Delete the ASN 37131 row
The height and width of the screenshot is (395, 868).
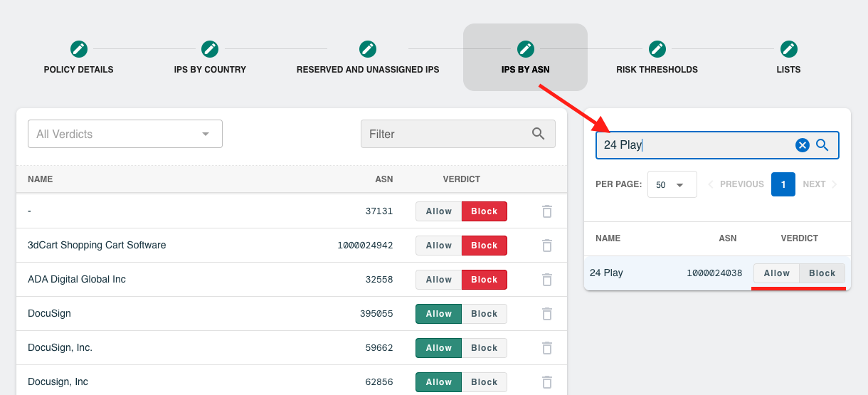click(x=547, y=211)
